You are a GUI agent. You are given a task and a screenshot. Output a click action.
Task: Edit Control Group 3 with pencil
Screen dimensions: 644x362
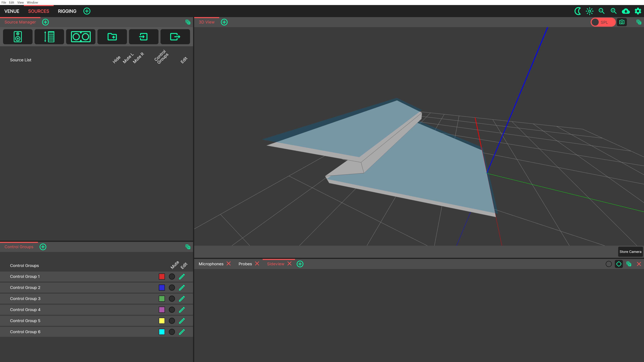182,299
